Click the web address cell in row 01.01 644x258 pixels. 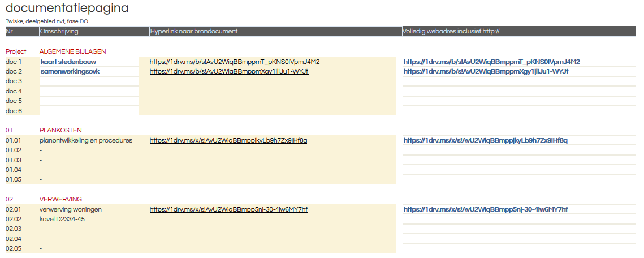(x=519, y=140)
